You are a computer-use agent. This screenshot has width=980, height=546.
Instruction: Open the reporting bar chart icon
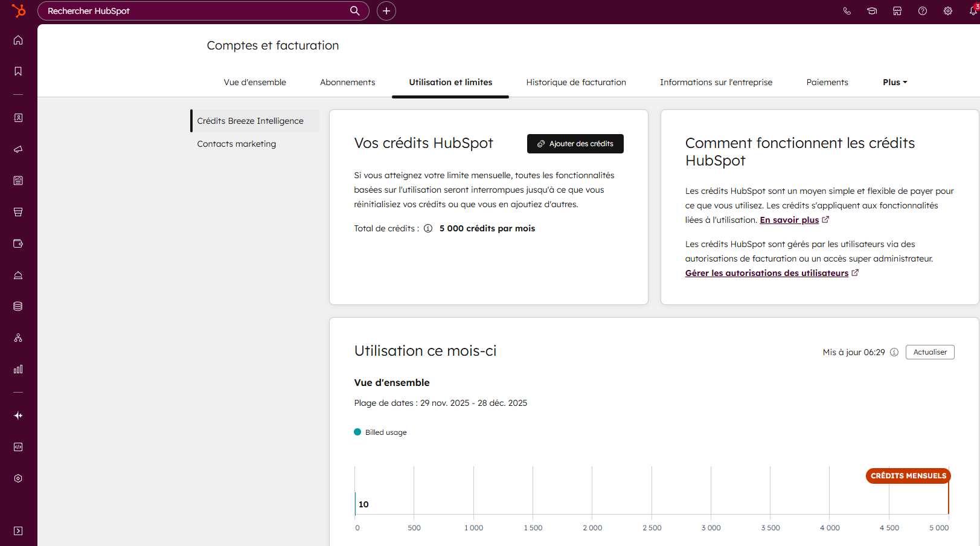[18, 369]
